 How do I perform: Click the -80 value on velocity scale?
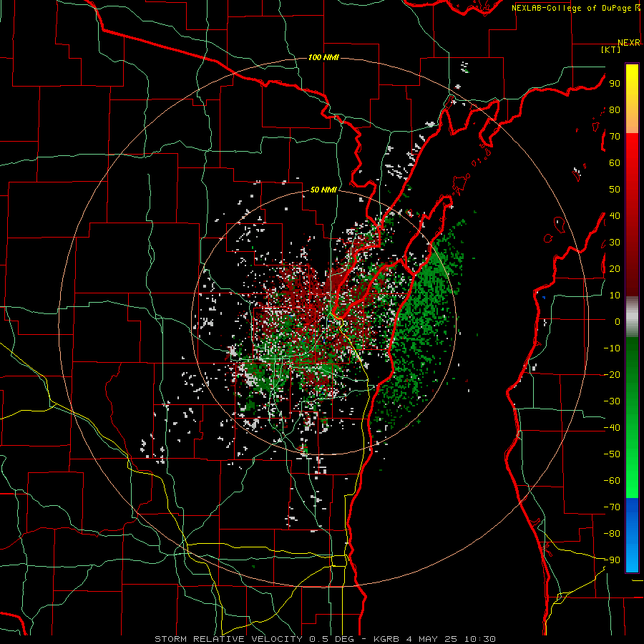[x=612, y=534]
